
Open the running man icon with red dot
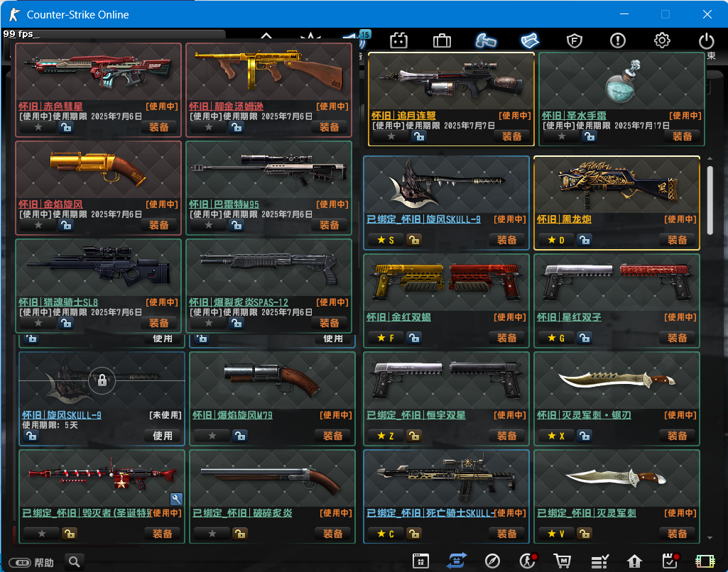(x=528, y=561)
